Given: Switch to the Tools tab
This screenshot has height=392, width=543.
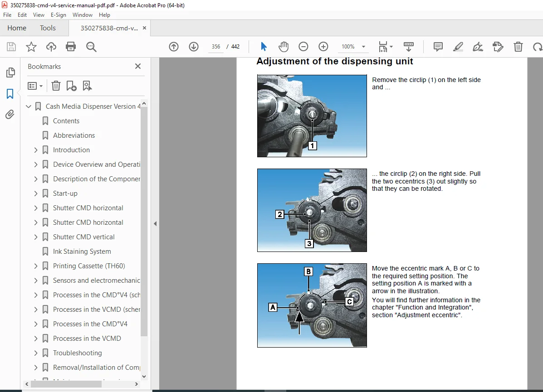Looking at the screenshot, I should pos(48,28).
